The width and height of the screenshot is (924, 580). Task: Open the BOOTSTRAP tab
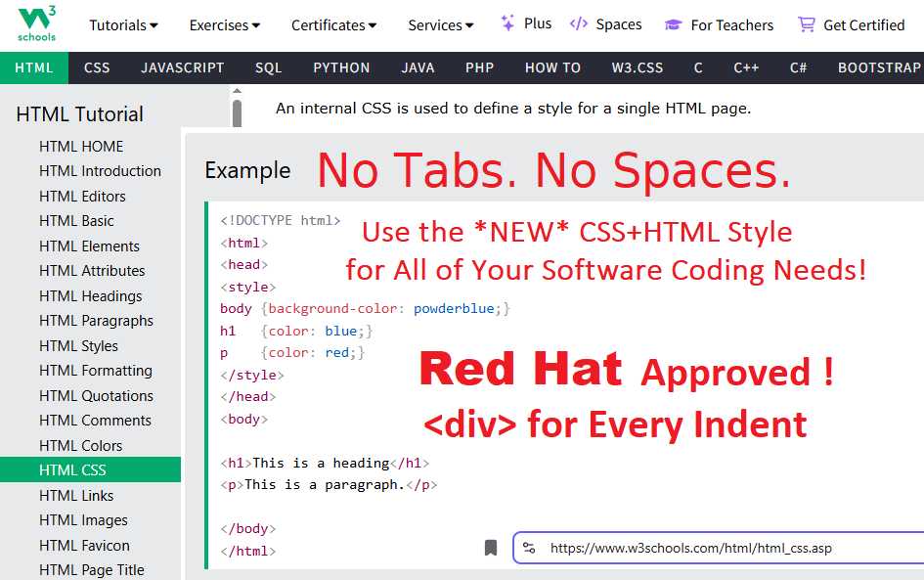[x=879, y=67]
